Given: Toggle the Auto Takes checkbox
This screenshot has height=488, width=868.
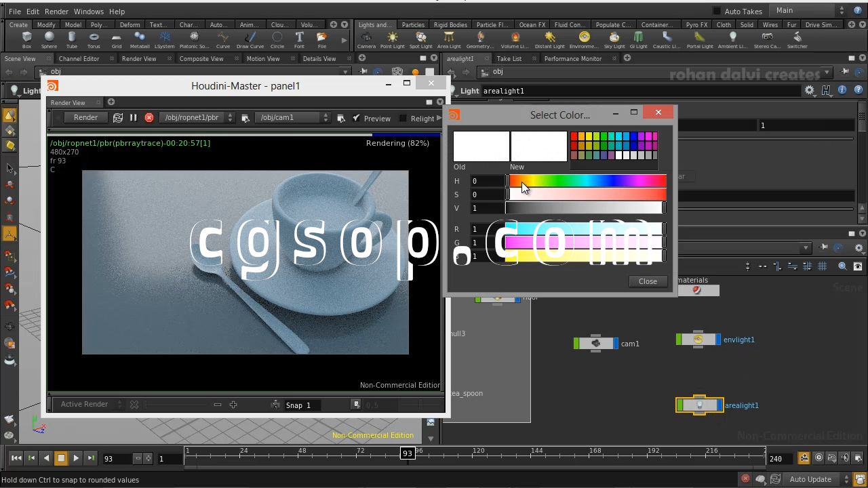Looking at the screenshot, I should 717,12.
